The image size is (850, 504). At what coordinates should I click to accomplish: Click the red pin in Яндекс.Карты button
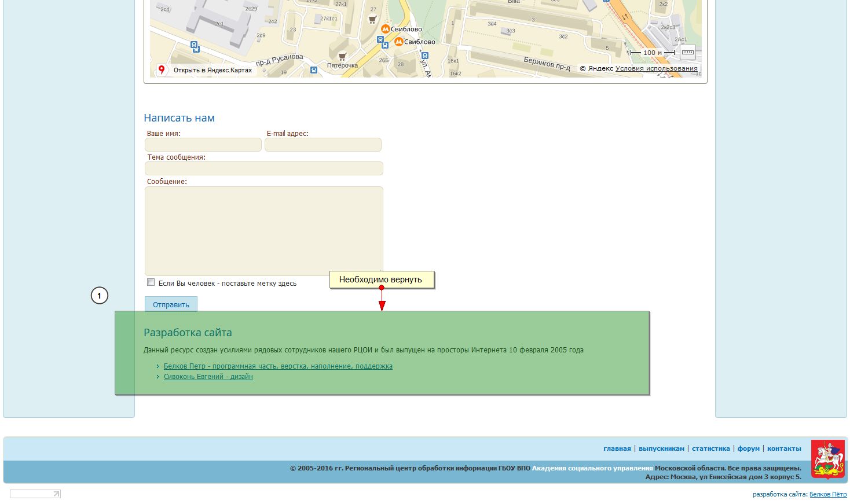pyautogui.click(x=162, y=70)
